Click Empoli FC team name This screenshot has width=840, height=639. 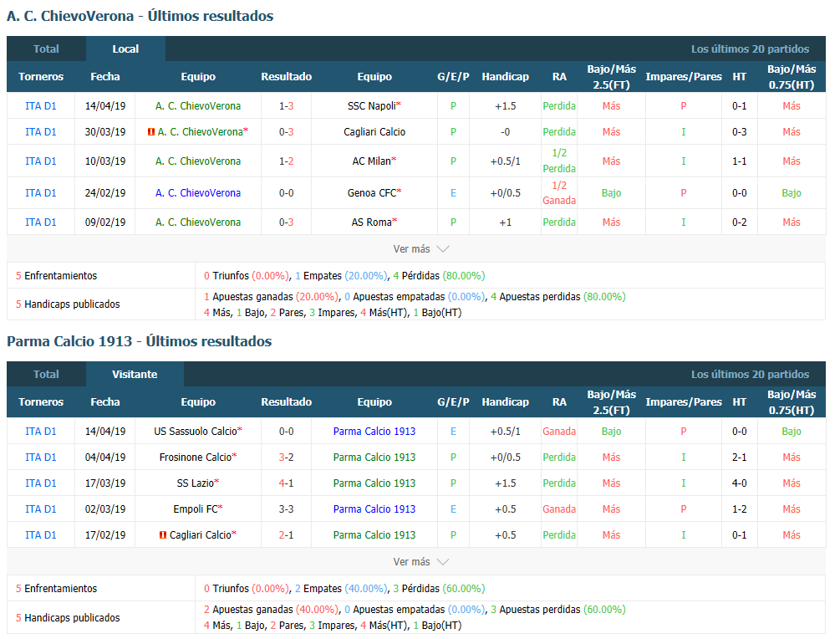[x=196, y=509]
